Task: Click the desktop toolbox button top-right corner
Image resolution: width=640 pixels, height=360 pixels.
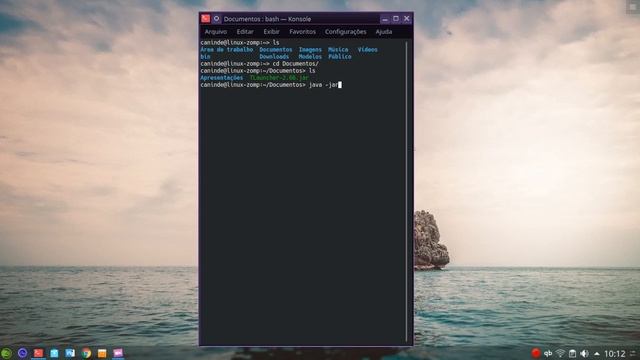Action: [633, 7]
